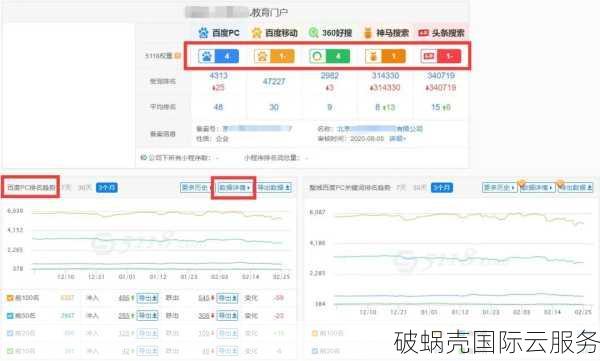Export 冲入 keywords for 前100名 row
This screenshot has height=361, width=600.
147,298
